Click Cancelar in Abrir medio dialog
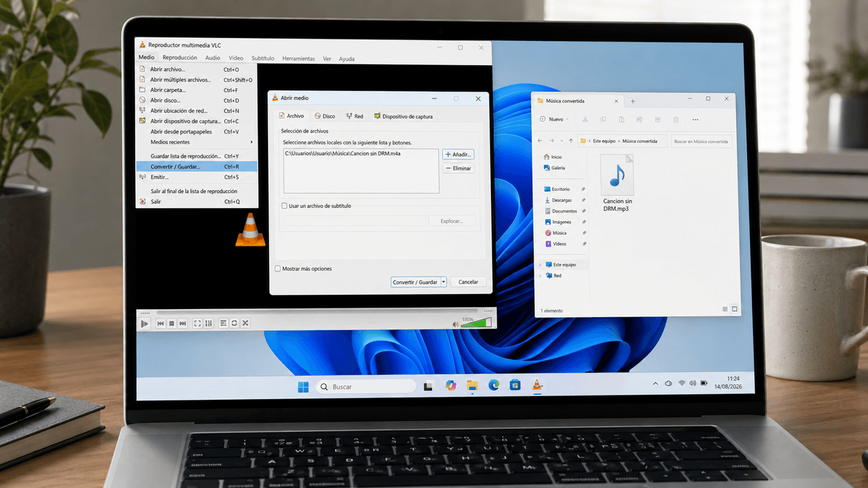 pyautogui.click(x=469, y=282)
